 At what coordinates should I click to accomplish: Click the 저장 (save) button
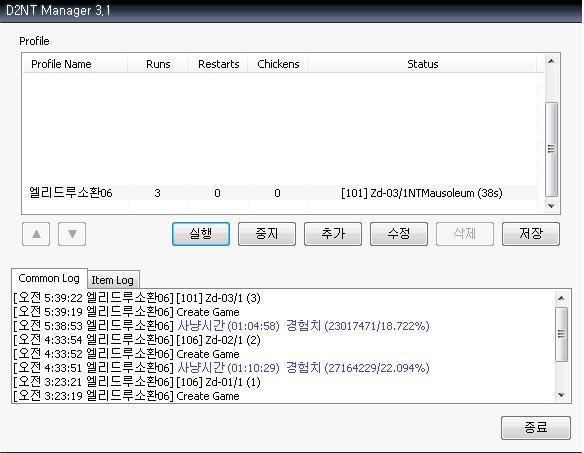click(531, 234)
